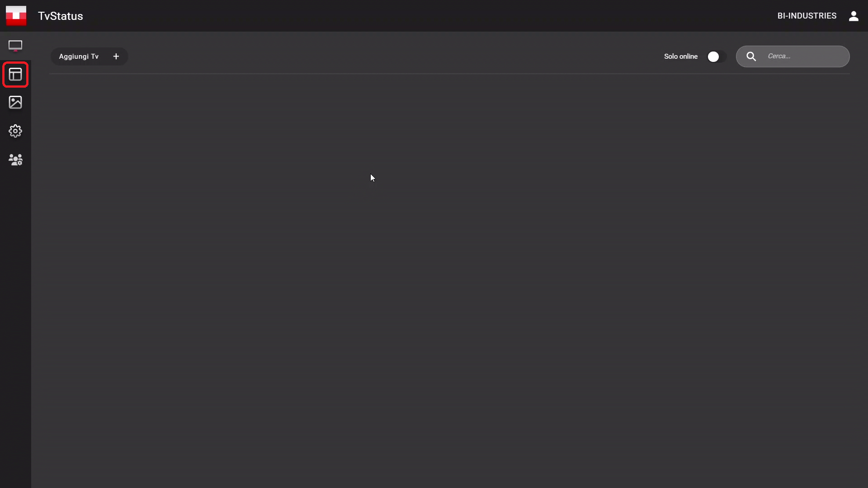868x488 pixels.
Task: Click the BI-INDUSTRIES account name
Action: click(807, 16)
